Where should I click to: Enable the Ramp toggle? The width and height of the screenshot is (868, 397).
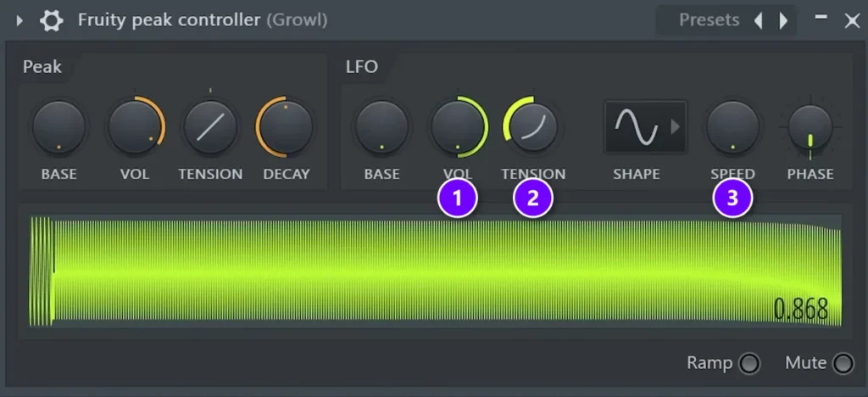pos(750,364)
